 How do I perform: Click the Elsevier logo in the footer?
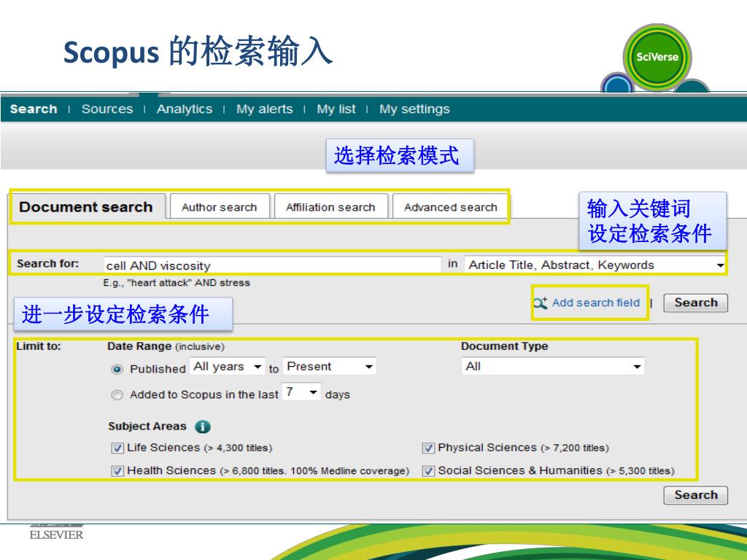[56, 532]
